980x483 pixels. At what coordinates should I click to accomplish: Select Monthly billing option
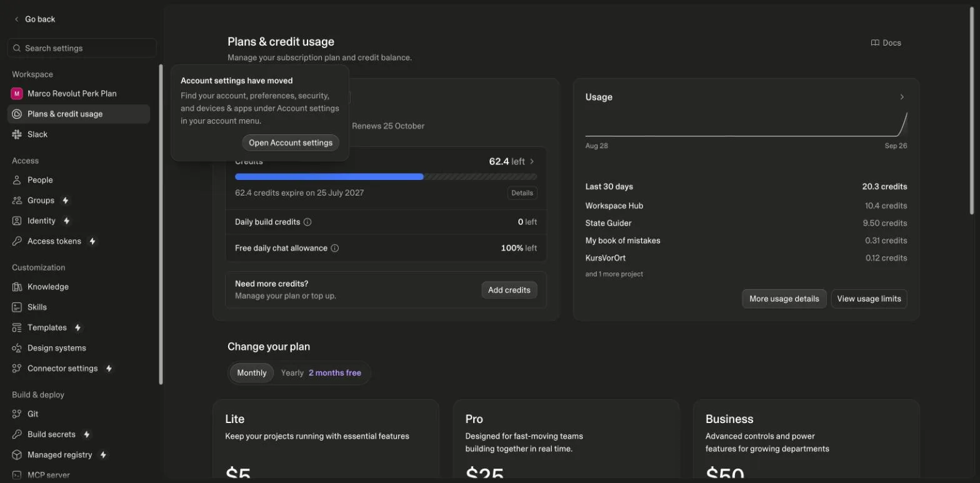tap(252, 373)
